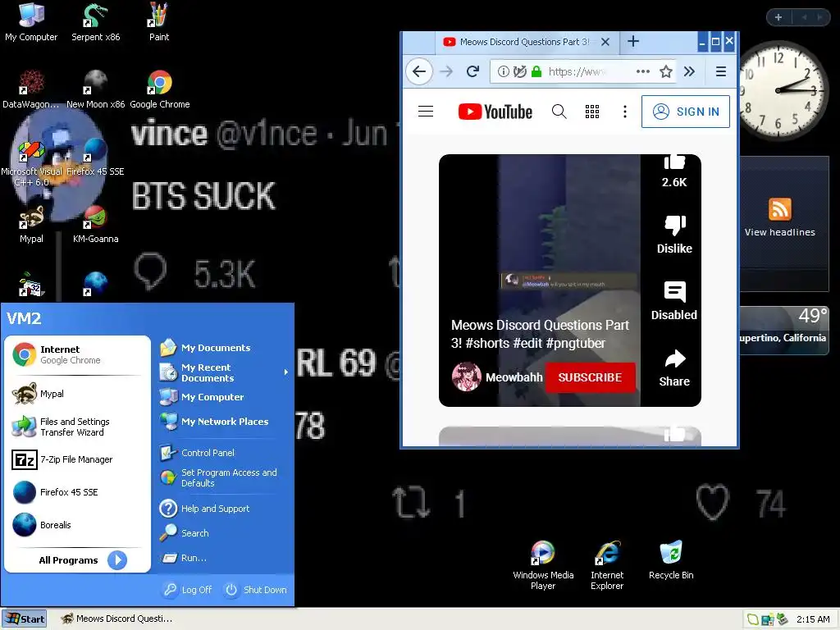Open Set Program Access and Defaults
This screenshot has height=630, width=840.
click(222, 477)
